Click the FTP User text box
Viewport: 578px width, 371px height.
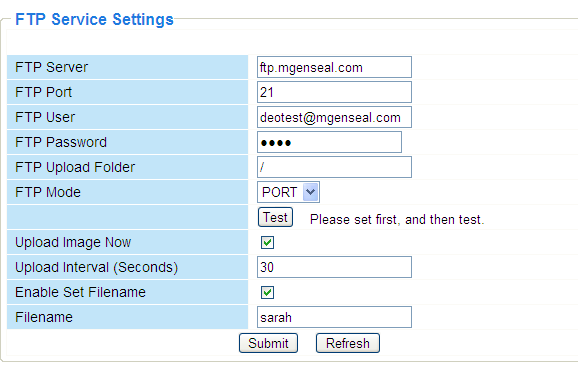334,117
